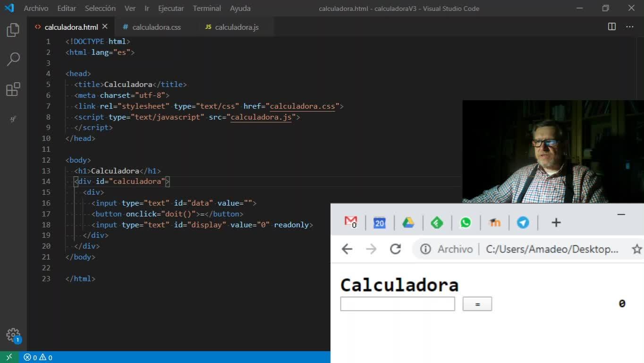Image resolution: width=644 pixels, height=363 pixels.
Task: Open the Editar menu
Action: (x=67, y=8)
